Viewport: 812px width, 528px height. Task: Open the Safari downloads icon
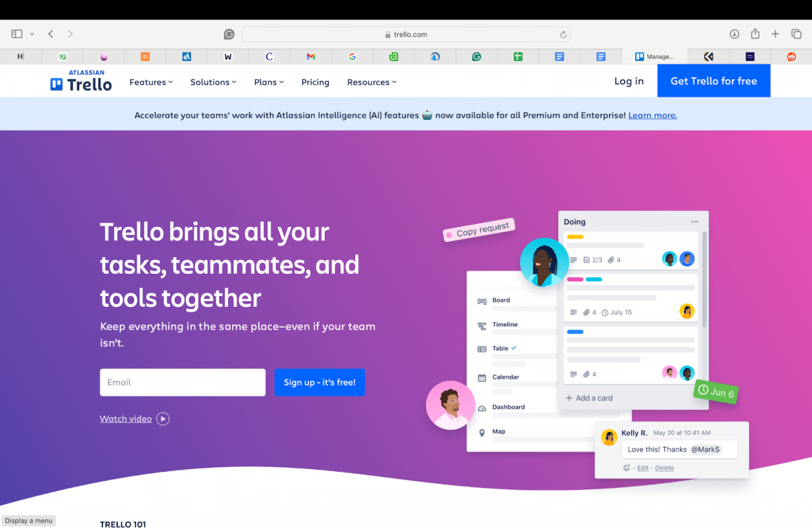coord(734,34)
